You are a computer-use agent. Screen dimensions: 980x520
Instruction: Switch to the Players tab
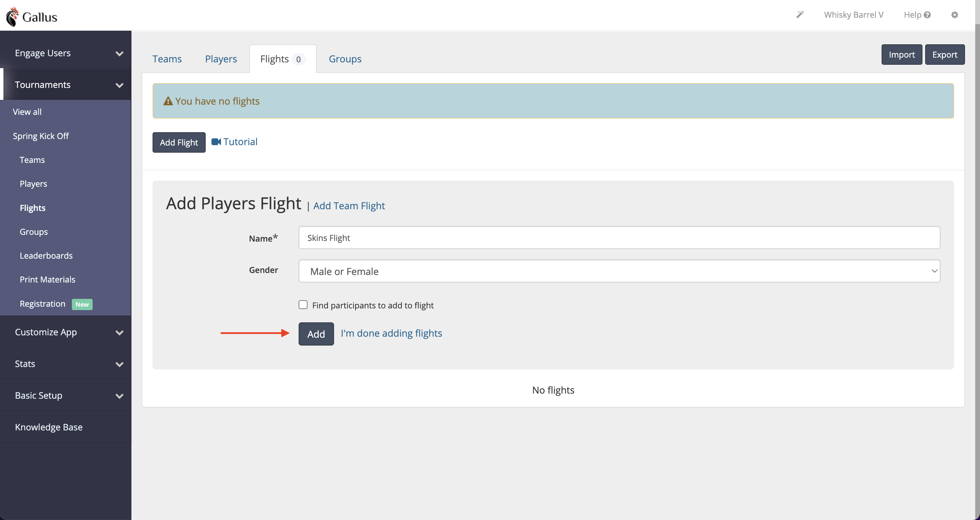221,59
